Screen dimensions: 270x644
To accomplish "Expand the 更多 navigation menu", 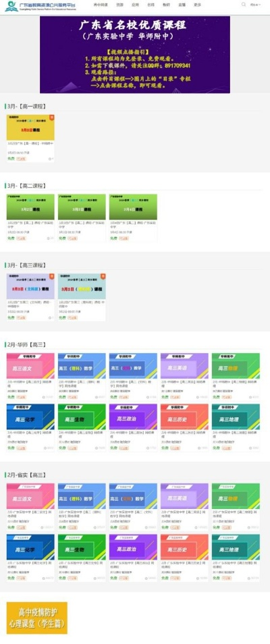I will pos(198,5).
